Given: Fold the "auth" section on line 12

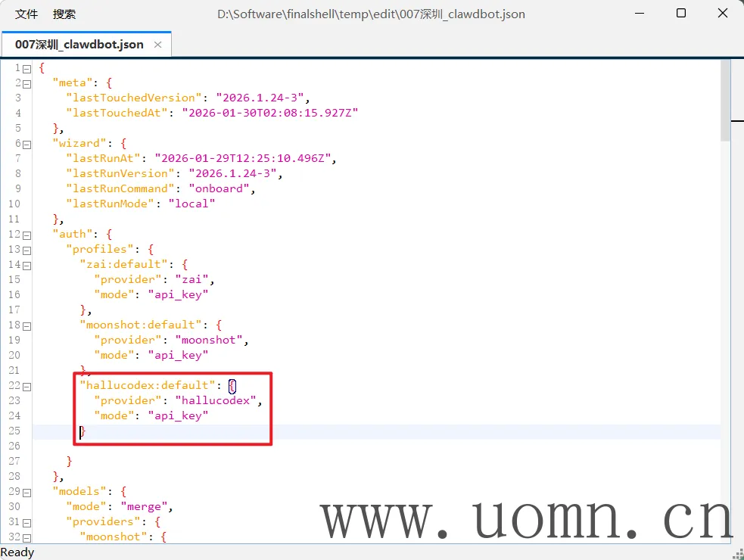Looking at the screenshot, I should (x=27, y=235).
